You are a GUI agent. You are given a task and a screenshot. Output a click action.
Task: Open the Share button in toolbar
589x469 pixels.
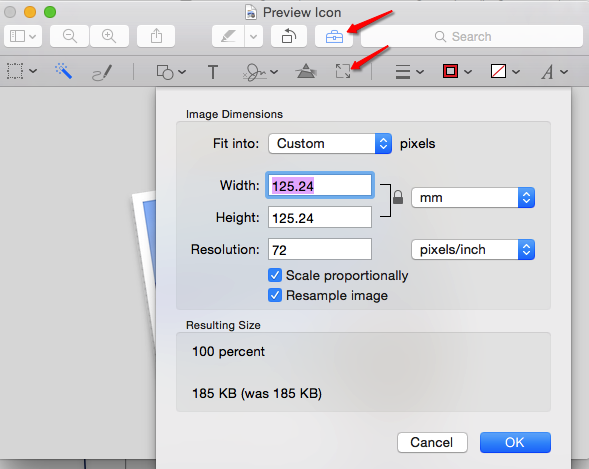coord(156,36)
